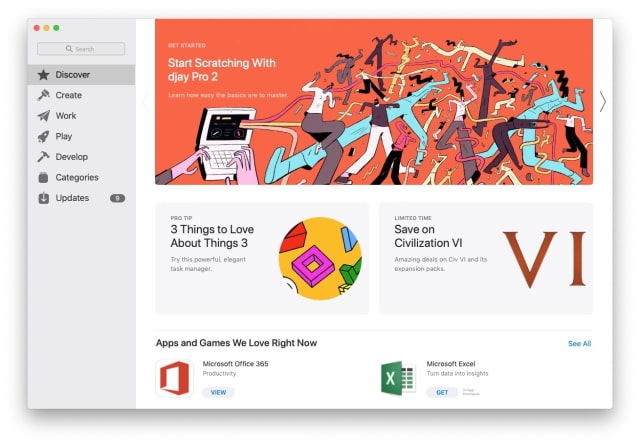Click the Discover star icon
The image size is (640, 445).
click(43, 75)
